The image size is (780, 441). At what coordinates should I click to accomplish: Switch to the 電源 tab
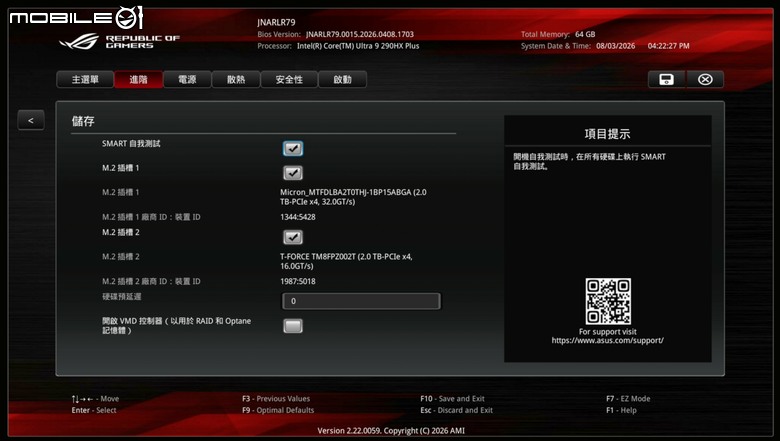point(187,80)
